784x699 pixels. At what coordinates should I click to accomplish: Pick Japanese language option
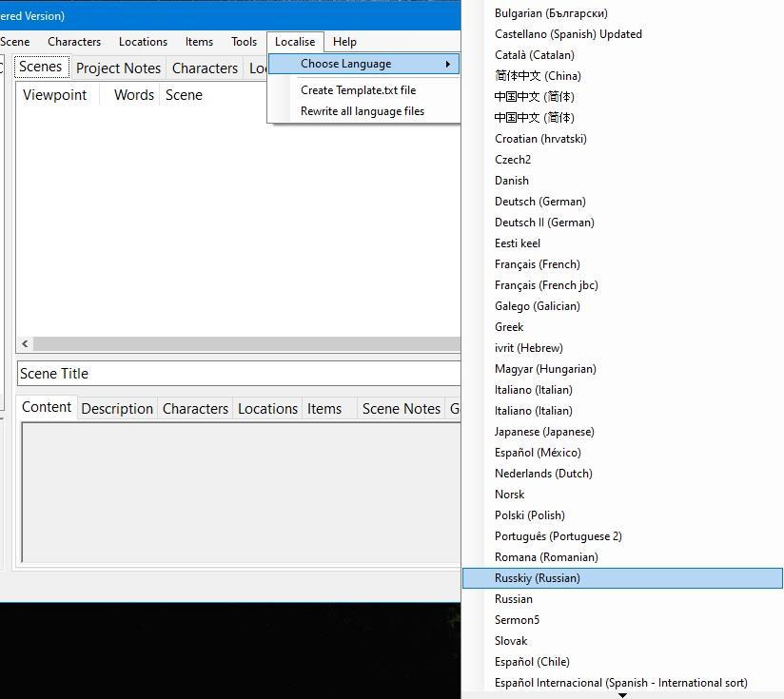tap(544, 432)
